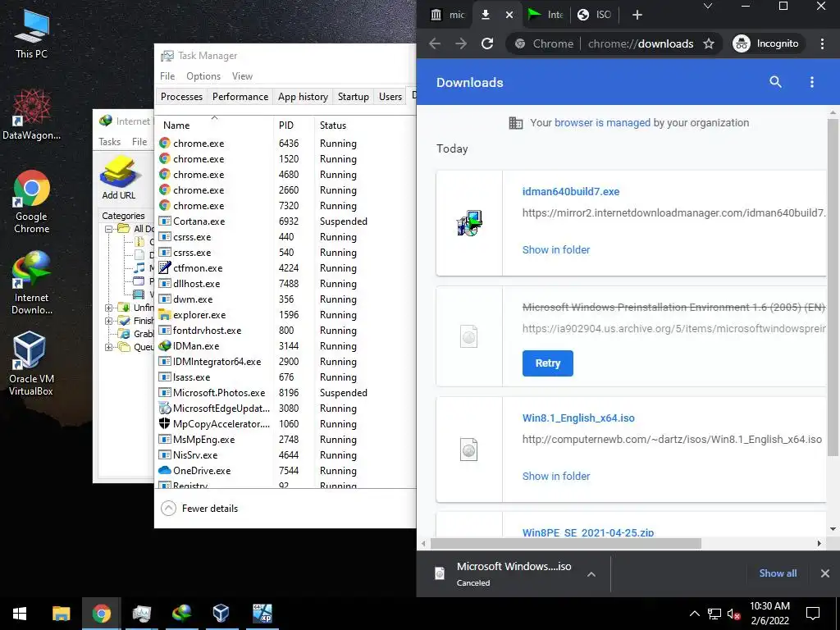840x630 pixels.
Task: Click VirtualBox icon in taskbar
Action: pyautogui.click(x=221, y=614)
